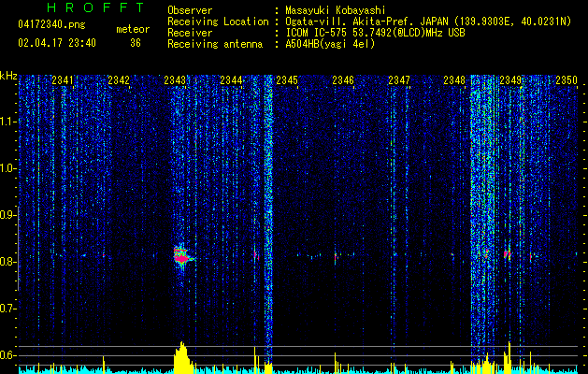Image resolution: width=588 pixels, height=374 pixels.
Task: Click the 2344 time marker
Action: pos(231,79)
